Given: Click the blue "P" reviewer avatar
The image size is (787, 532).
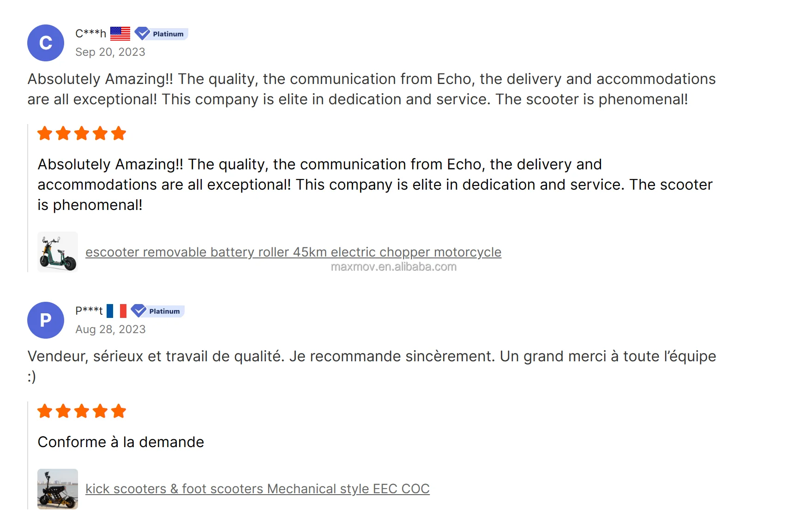Looking at the screenshot, I should pos(46,320).
